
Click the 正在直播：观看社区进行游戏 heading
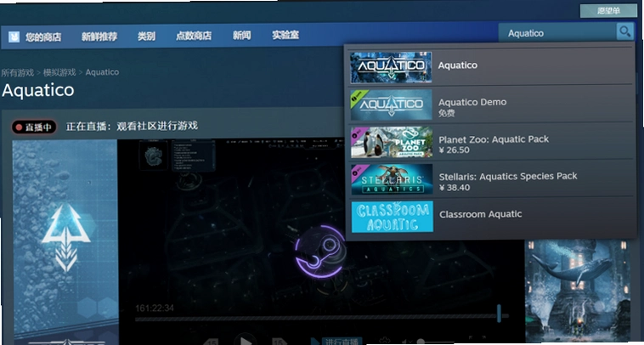(132, 126)
